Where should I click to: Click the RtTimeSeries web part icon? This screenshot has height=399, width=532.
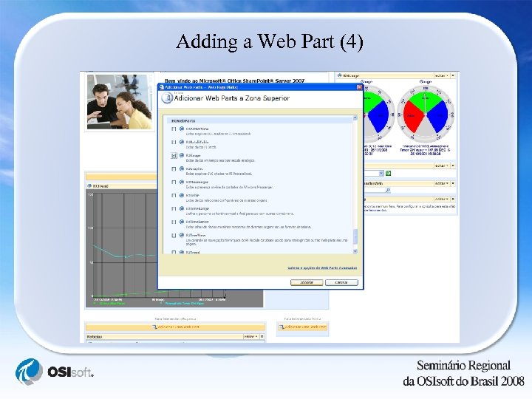click(182, 222)
